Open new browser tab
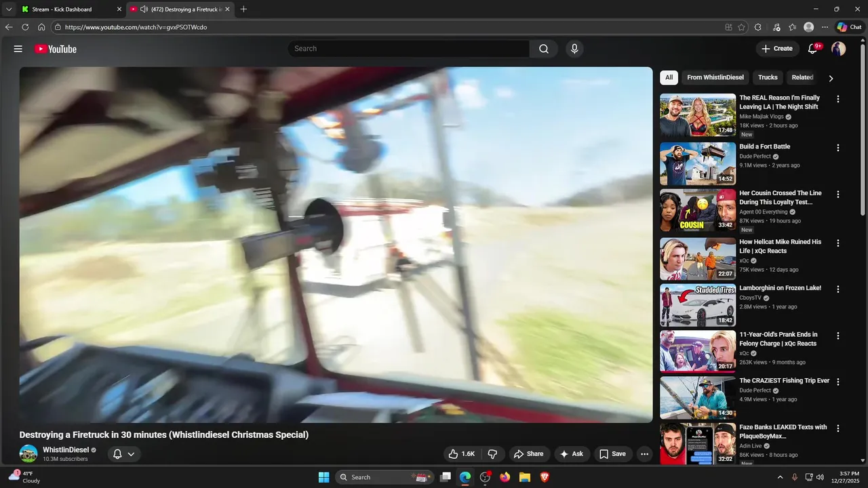This screenshot has width=868, height=488. tap(243, 9)
